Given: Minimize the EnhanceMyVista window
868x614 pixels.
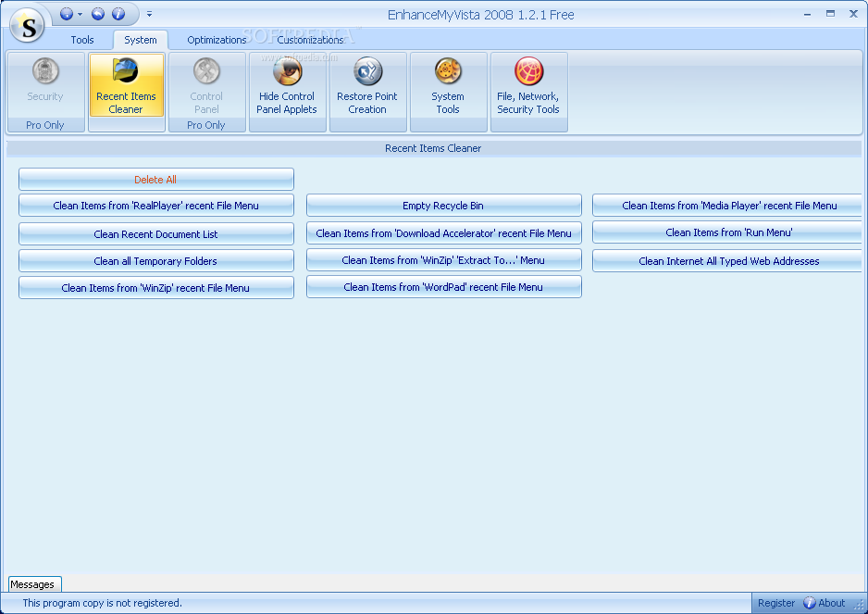Looking at the screenshot, I should tap(808, 15).
